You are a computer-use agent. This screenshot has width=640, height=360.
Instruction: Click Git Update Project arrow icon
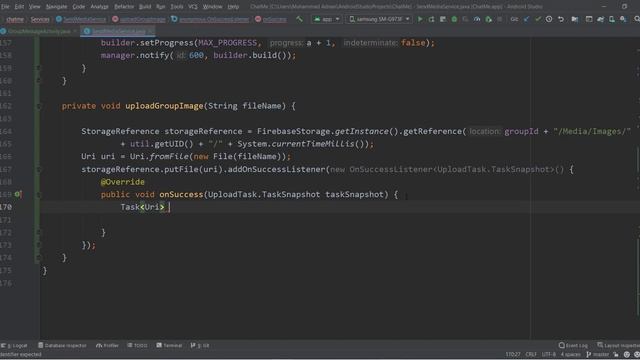(x=527, y=19)
